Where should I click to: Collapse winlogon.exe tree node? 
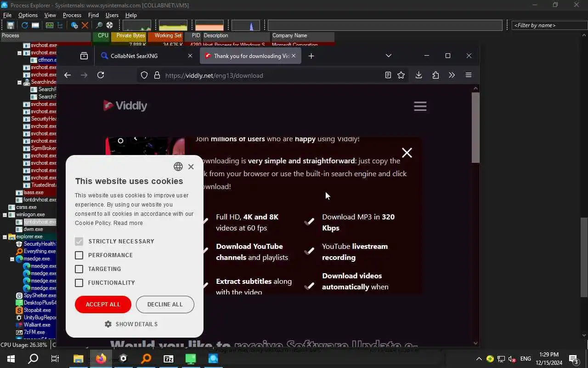[x=5, y=215]
